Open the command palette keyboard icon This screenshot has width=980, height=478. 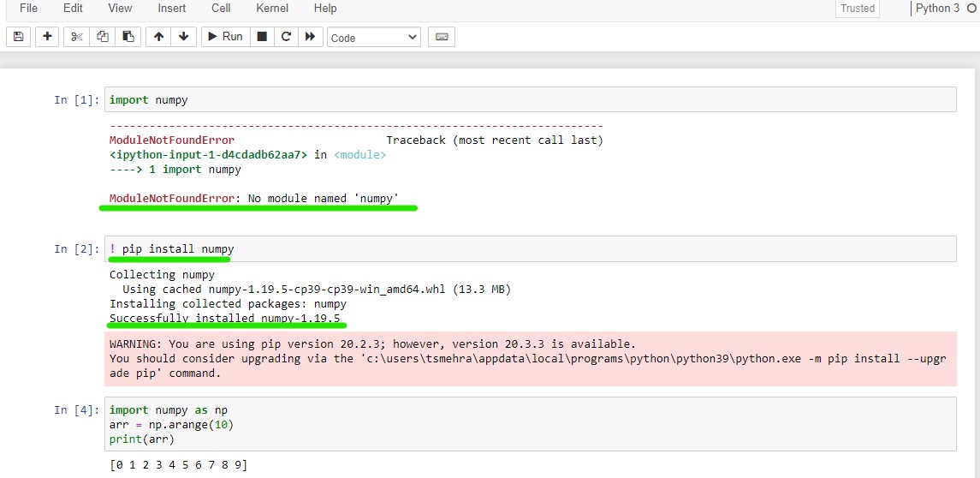[x=442, y=37]
